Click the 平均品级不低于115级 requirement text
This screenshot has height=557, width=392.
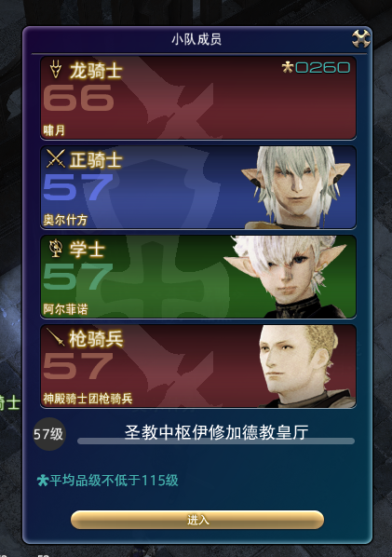click(x=114, y=481)
